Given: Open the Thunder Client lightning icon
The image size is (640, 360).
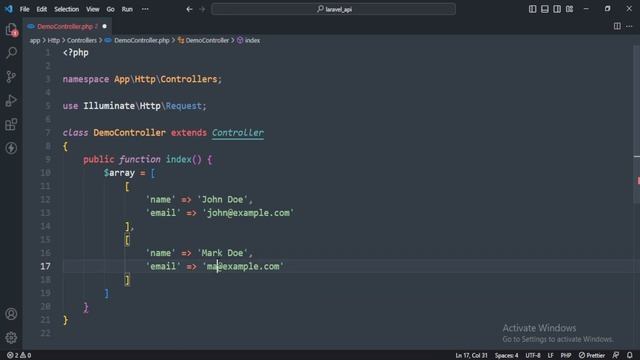Looking at the screenshot, I should click(11, 148).
